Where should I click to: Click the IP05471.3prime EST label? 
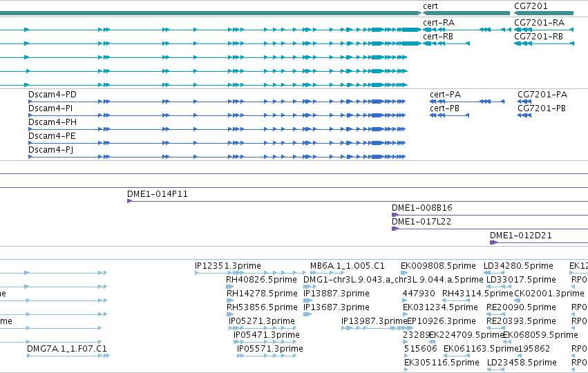click(x=266, y=335)
